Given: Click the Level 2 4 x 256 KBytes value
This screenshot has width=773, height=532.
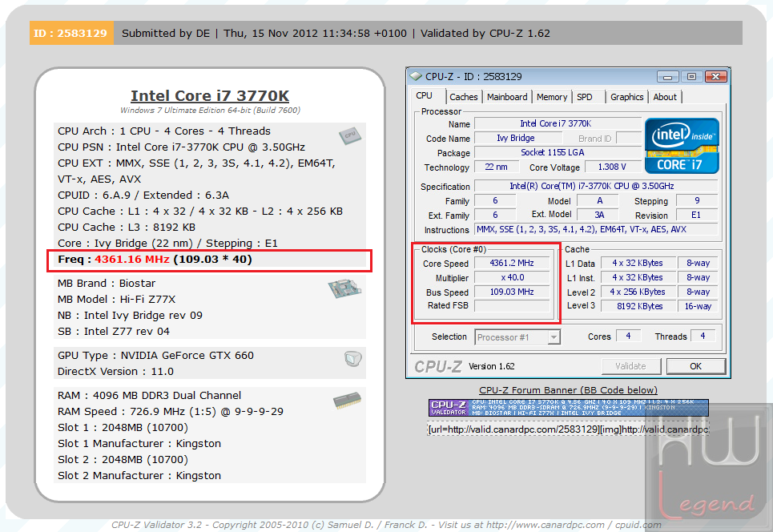Looking at the screenshot, I should click(639, 292).
